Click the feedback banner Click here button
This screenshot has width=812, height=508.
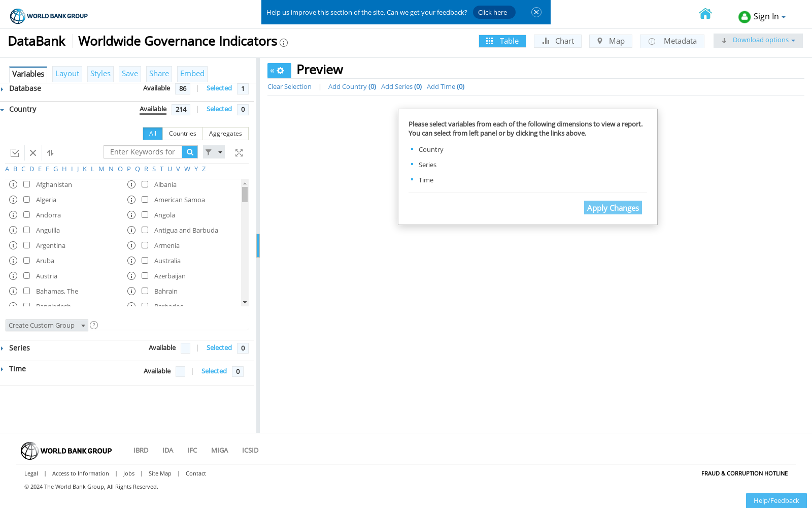click(494, 12)
